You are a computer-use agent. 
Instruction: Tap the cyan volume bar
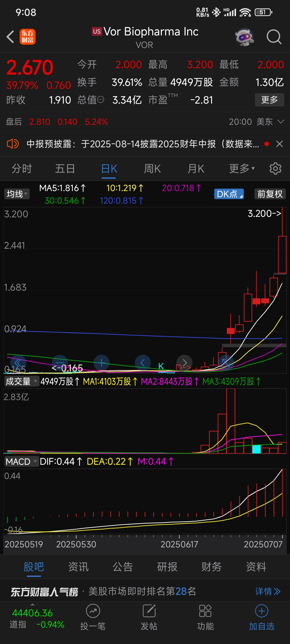point(256,449)
